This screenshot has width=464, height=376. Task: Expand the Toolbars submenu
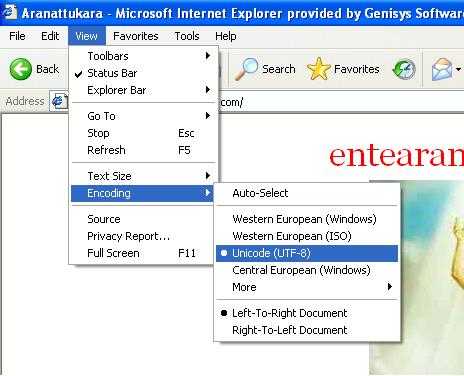coord(144,56)
